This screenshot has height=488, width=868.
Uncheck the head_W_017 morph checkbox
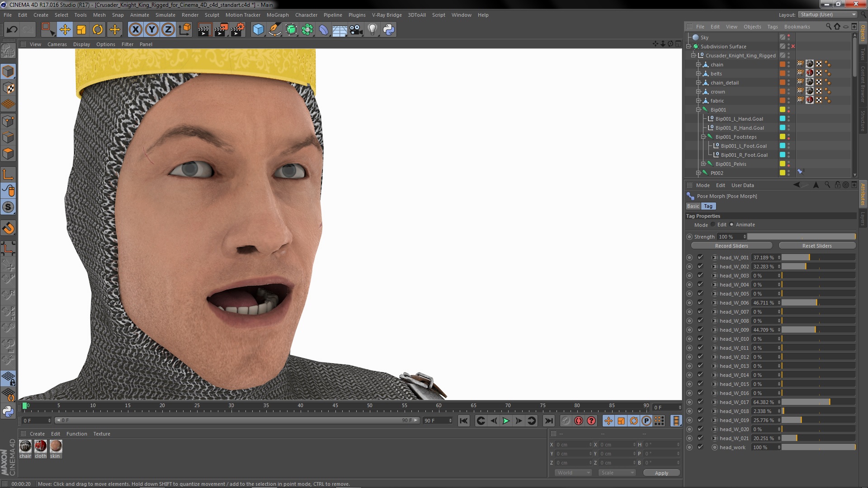click(700, 402)
